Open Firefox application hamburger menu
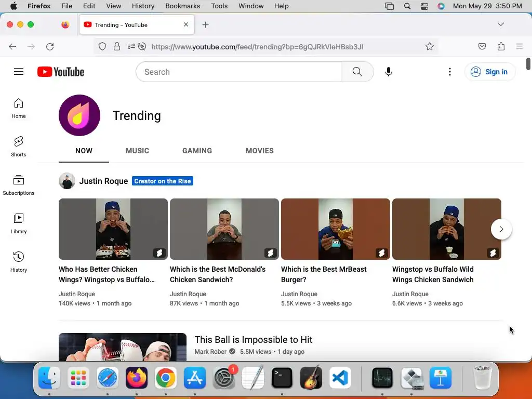The image size is (532, 399). coord(519,46)
